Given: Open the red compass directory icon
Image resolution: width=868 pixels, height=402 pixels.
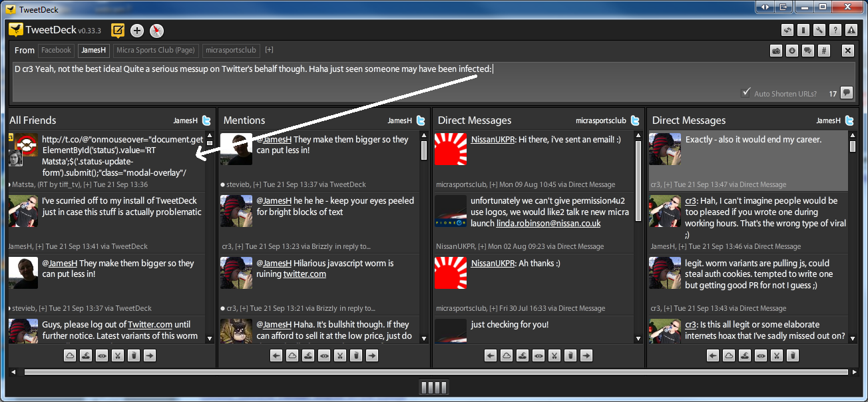Looking at the screenshot, I should tap(156, 30).
